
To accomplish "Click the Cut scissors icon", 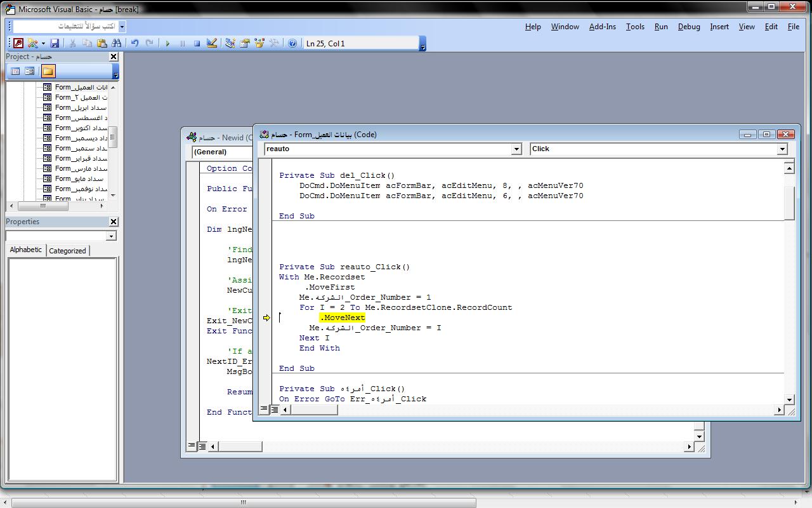I will (72, 43).
